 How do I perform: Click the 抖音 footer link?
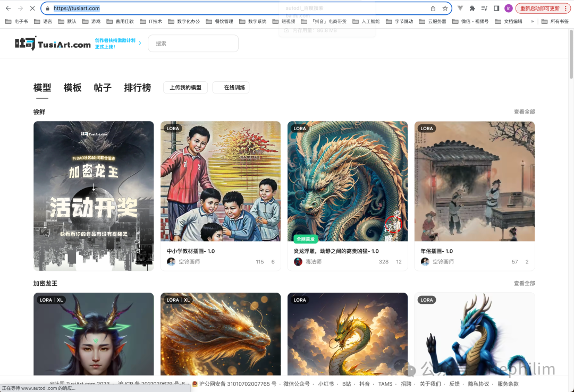(364, 384)
